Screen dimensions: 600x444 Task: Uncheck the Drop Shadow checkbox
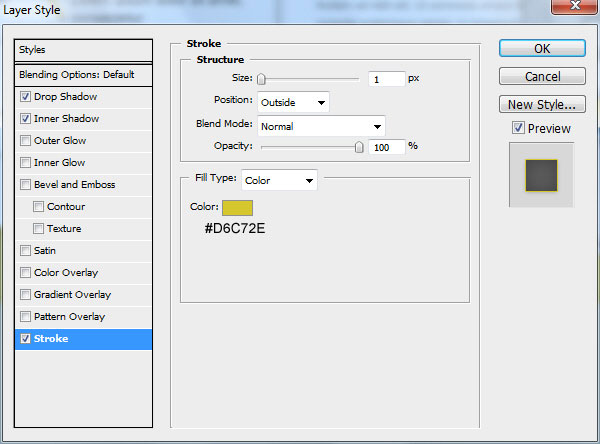(25, 97)
